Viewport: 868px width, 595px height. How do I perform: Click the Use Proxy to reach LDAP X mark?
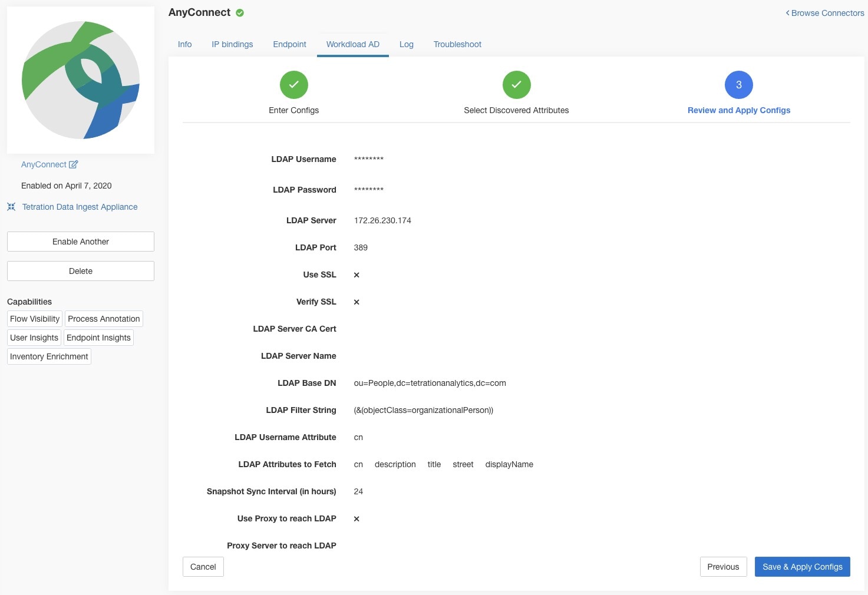click(357, 519)
